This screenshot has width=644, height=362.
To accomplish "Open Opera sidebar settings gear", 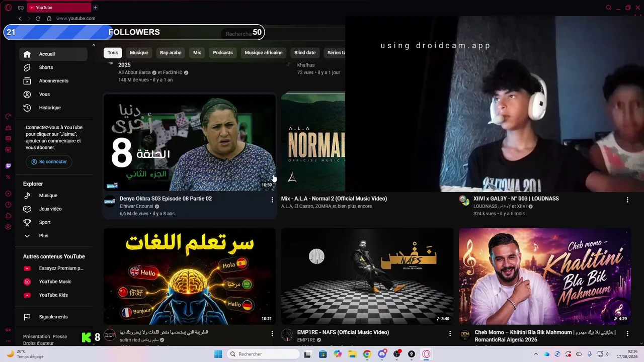I will (8, 227).
